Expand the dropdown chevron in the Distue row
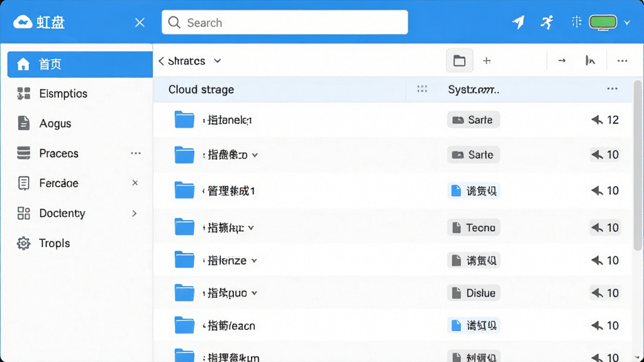 point(254,293)
